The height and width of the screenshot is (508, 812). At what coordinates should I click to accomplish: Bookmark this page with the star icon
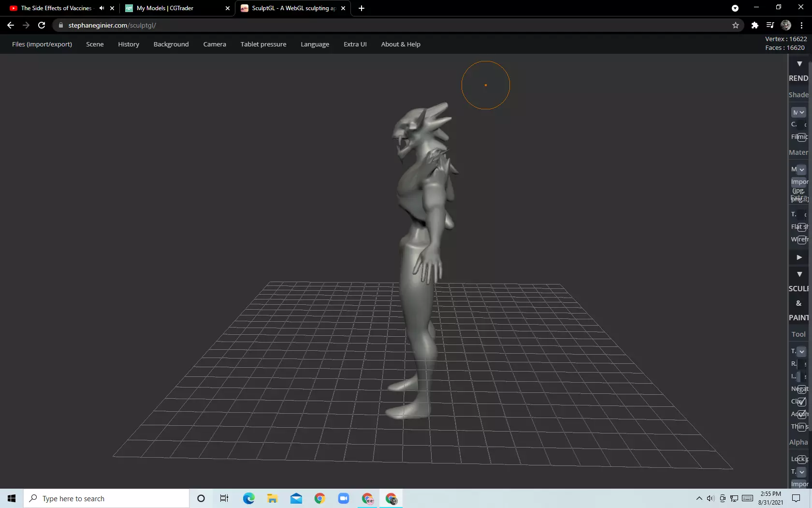pos(736,25)
